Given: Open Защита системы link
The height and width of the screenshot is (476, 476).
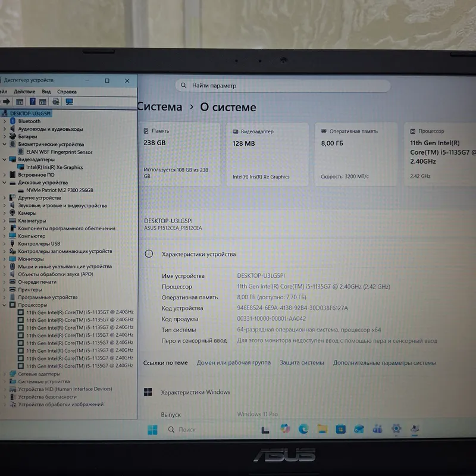Looking at the screenshot, I should pos(302,362).
